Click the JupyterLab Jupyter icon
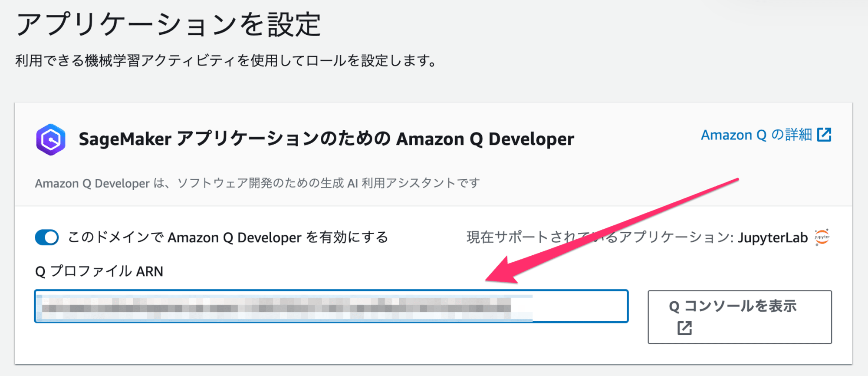The height and width of the screenshot is (376, 868). [822, 237]
